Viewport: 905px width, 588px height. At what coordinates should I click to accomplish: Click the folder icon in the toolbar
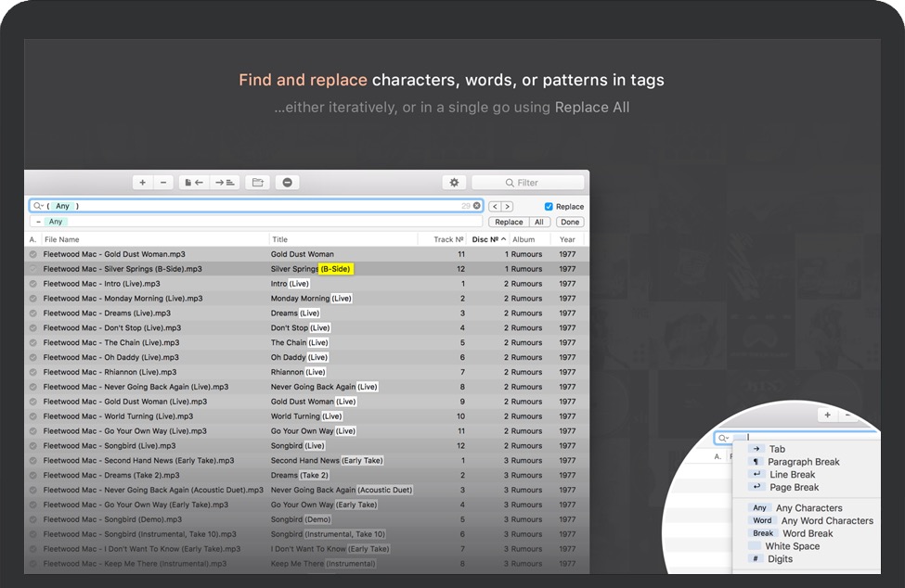pyautogui.click(x=258, y=183)
